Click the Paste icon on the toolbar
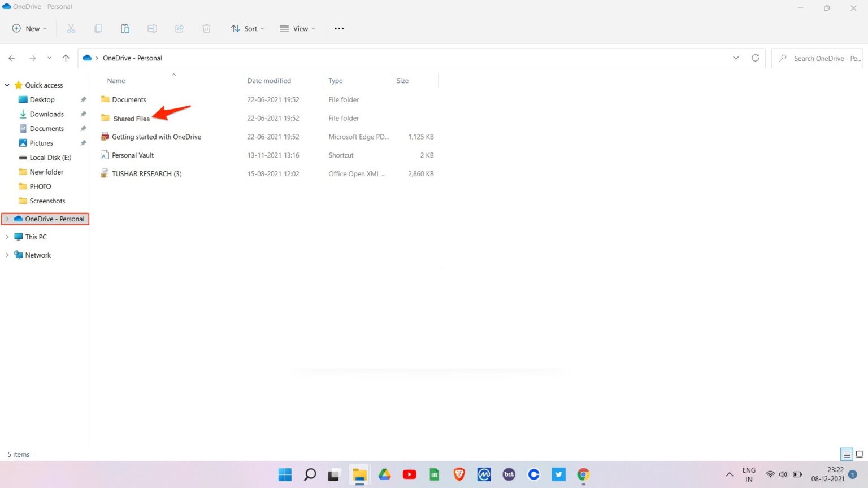This screenshot has height=488, width=868. 125,28
